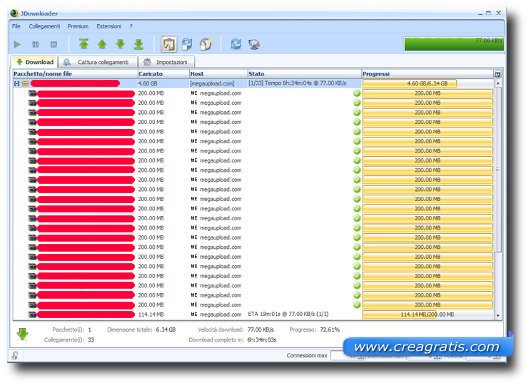This screenshot has width=530, height=386.
Task: Toggle clipboard monitoring toolbar icon
Action: 169,44
